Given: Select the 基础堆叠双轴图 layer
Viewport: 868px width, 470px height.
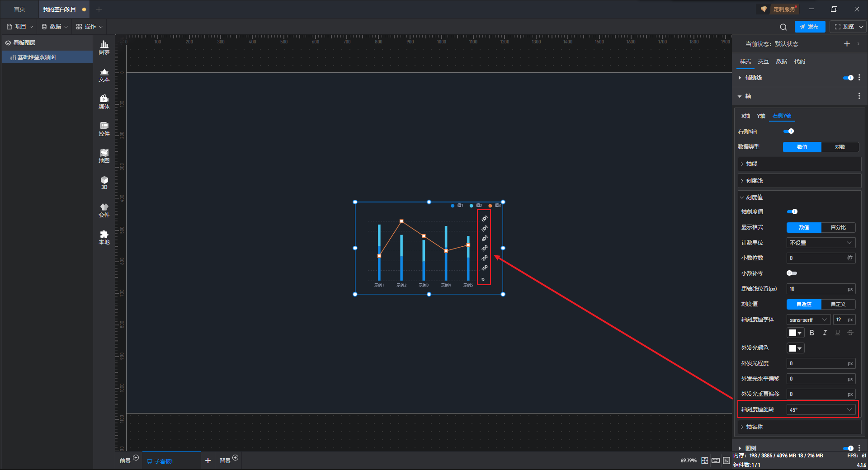Looking at the screenshot, I should pos(47,57).
